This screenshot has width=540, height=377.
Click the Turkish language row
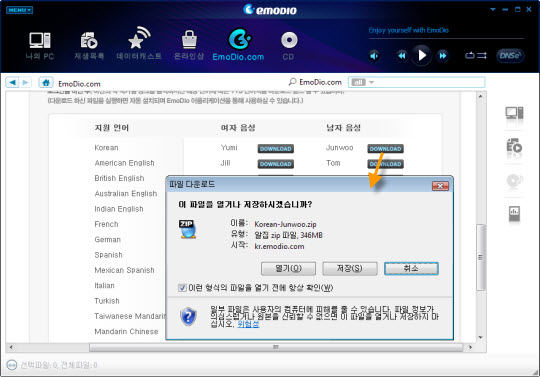[x=107, y=301]
